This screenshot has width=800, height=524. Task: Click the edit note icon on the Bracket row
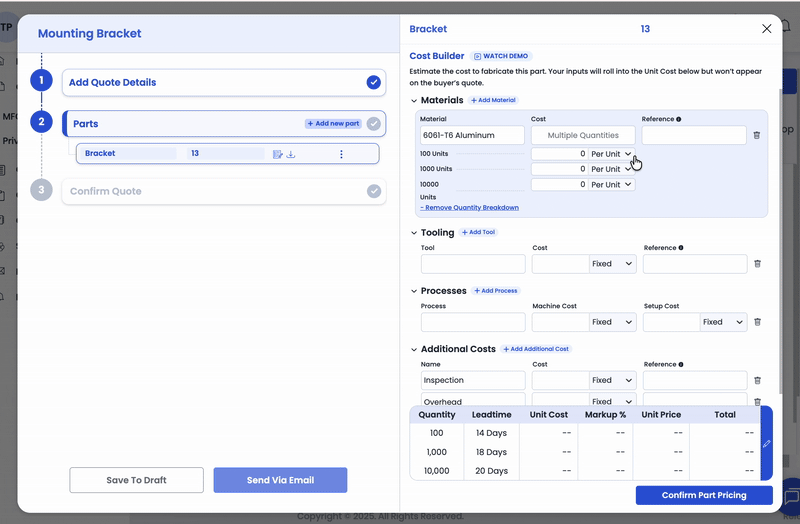(x=278, y=154)
